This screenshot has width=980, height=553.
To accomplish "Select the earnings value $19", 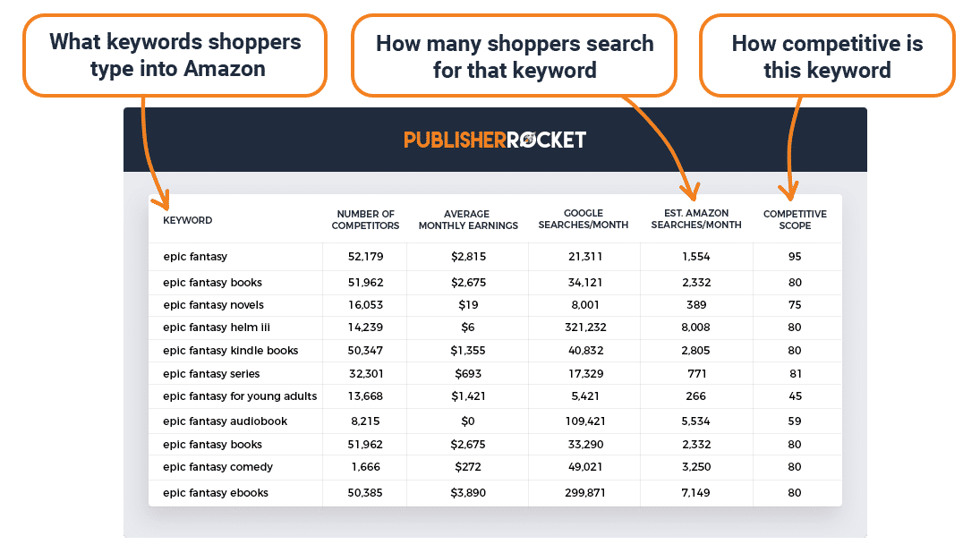I will pos(468,305).
